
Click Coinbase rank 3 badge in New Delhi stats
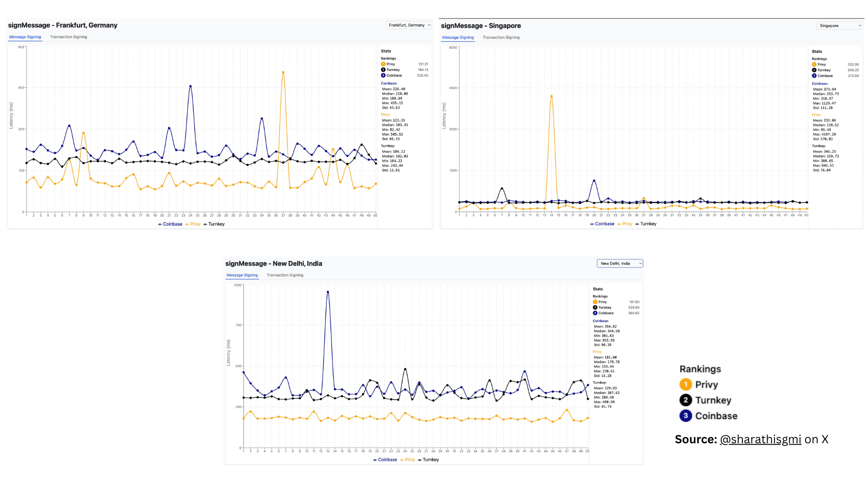click(595, 313)
